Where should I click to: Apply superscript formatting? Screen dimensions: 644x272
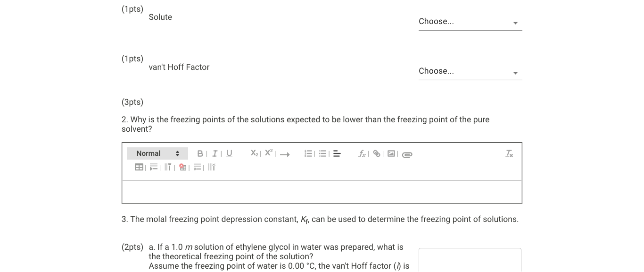point(269,153)
